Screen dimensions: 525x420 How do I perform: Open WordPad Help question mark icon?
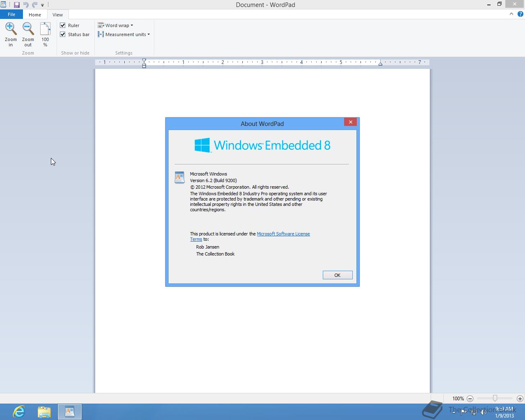[520, 14]
